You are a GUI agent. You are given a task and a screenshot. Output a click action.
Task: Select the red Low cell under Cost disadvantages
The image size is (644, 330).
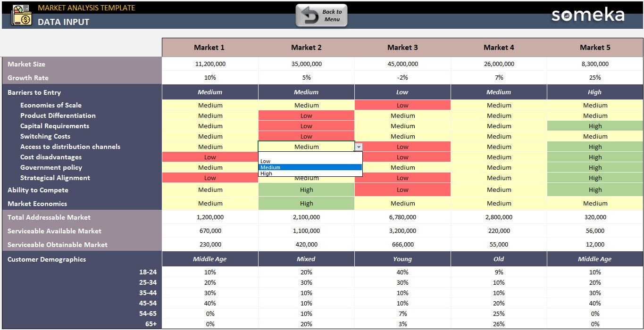point(210,157)
